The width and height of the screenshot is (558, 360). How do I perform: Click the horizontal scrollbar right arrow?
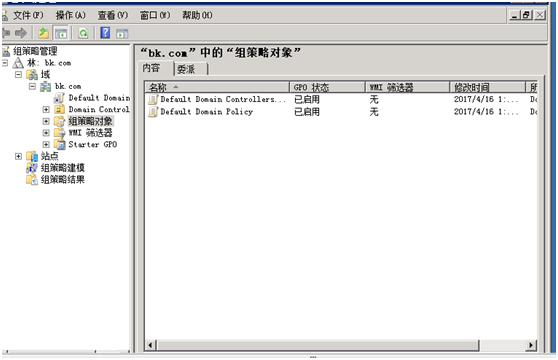click(x=531, y=345)
